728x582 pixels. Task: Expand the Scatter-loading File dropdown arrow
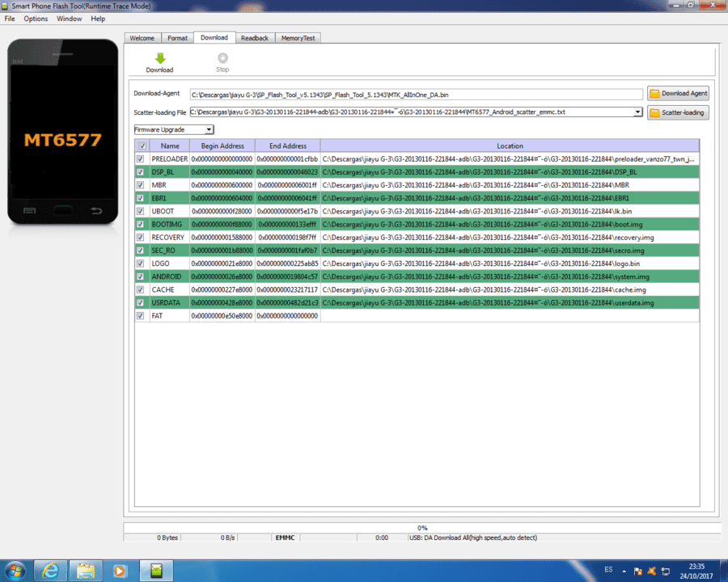(x=638, y=112)
